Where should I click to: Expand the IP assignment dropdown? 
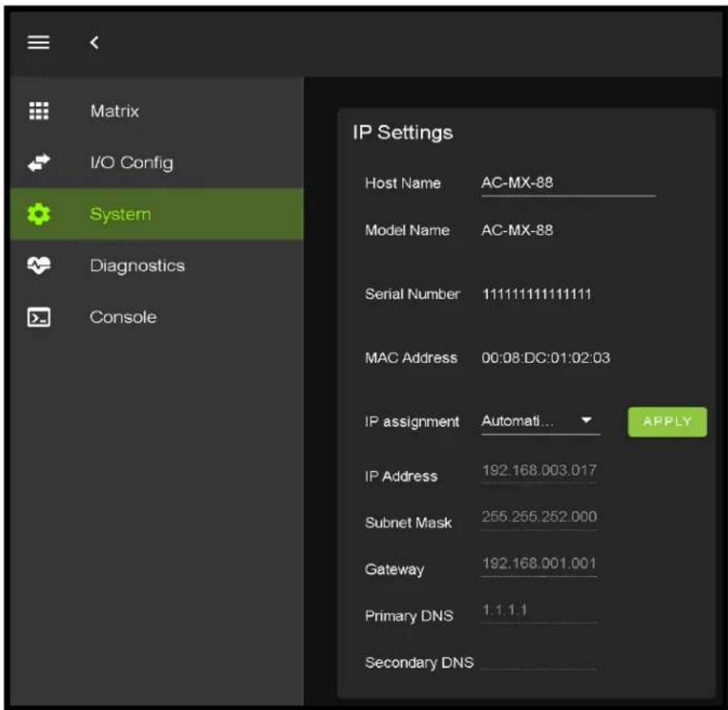tap(541, 421)
